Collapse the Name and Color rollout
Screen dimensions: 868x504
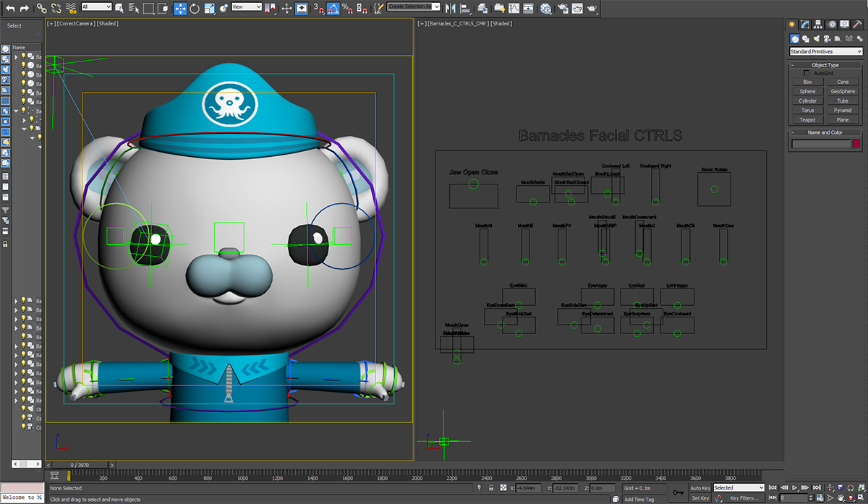tap(825, 132)
